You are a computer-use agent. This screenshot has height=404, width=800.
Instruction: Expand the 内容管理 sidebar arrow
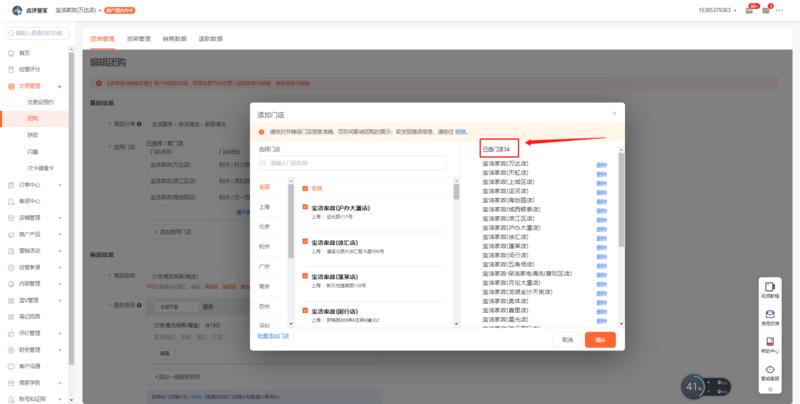click(x=60, y=284)
